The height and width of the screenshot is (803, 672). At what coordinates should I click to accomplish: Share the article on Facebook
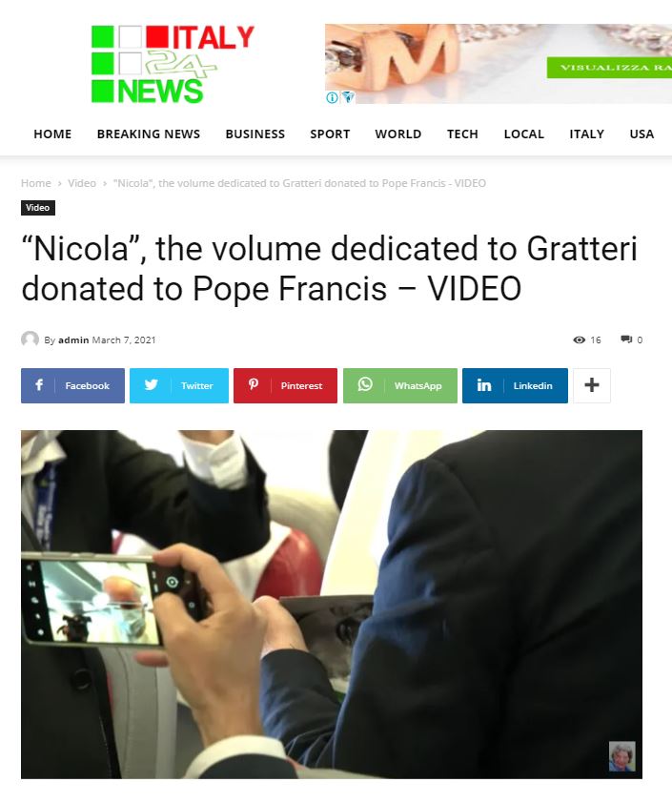[x=72, y=385]
